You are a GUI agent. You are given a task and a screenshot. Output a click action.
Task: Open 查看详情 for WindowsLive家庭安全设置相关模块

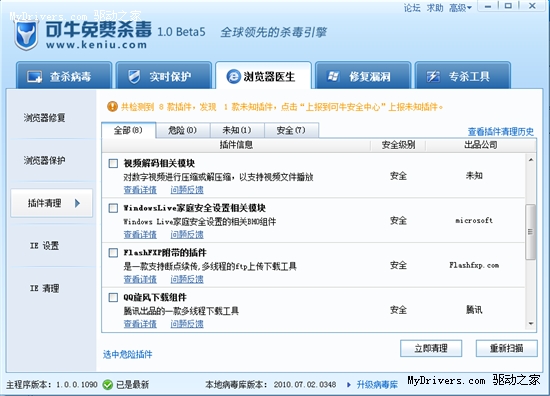pos(140,234)
